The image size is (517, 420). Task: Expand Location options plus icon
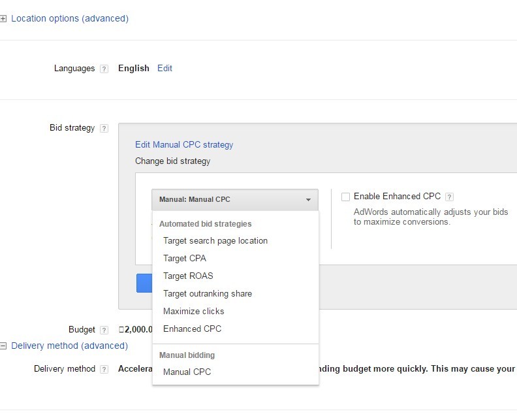(3, 19)
